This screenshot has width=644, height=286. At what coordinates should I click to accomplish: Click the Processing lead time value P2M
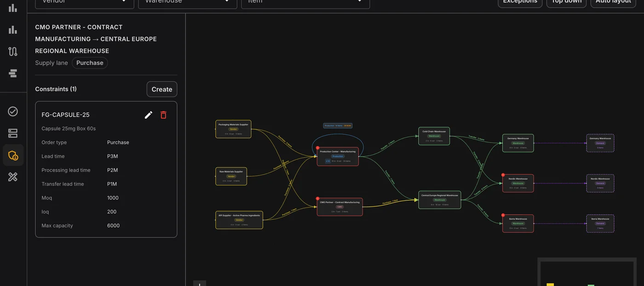[x=113, y=170]
